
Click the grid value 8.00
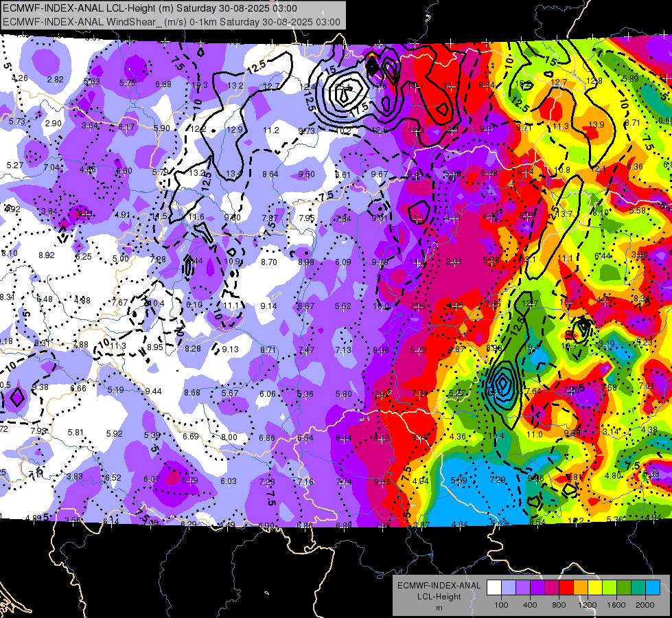click(x=229, y=437)
